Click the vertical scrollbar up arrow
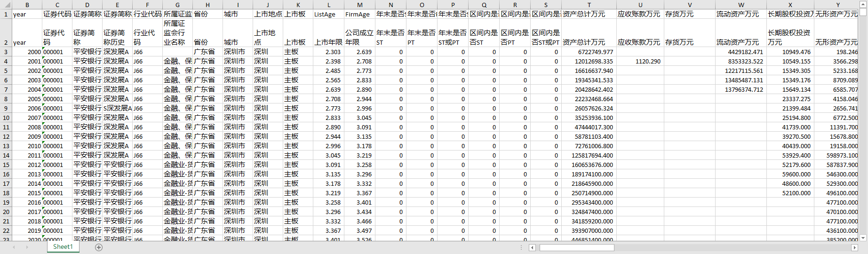Screen dimensions: 868x254 point(863,4)
